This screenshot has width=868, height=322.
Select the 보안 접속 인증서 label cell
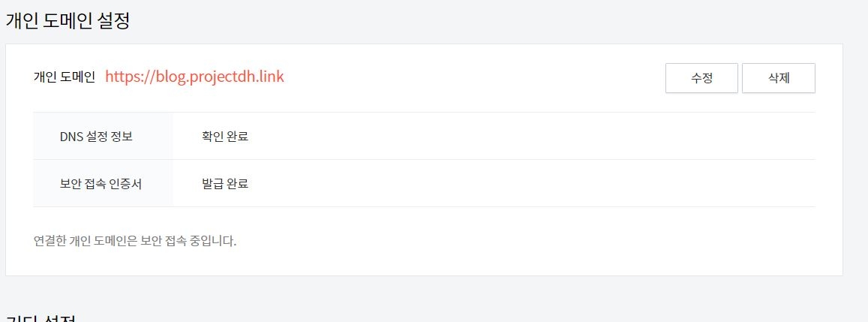[103, 183]
